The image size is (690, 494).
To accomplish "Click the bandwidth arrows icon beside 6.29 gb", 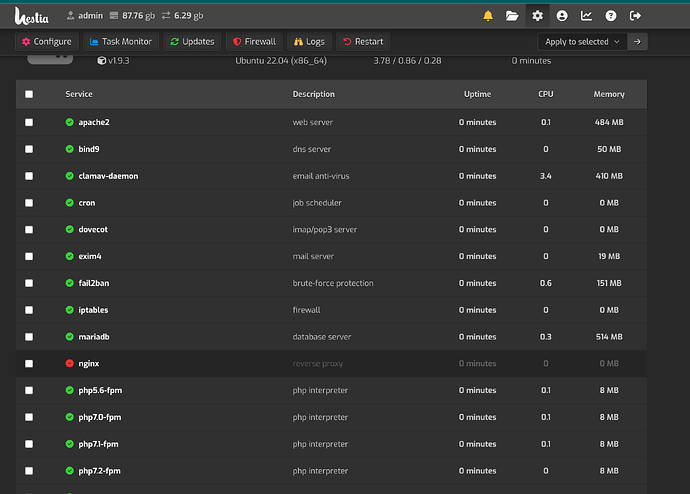I will [x=166, y=16].
